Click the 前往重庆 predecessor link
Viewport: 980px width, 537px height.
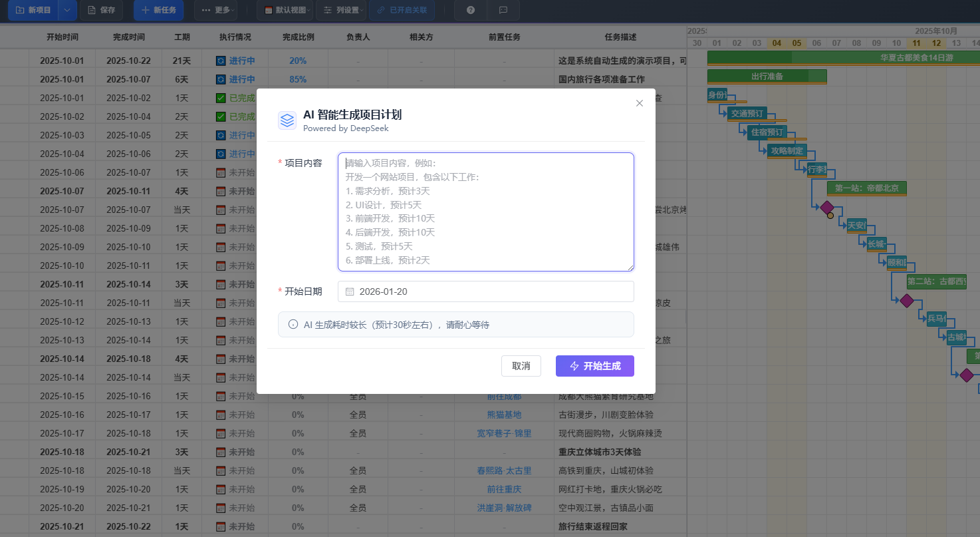click(x=505, y=489)
